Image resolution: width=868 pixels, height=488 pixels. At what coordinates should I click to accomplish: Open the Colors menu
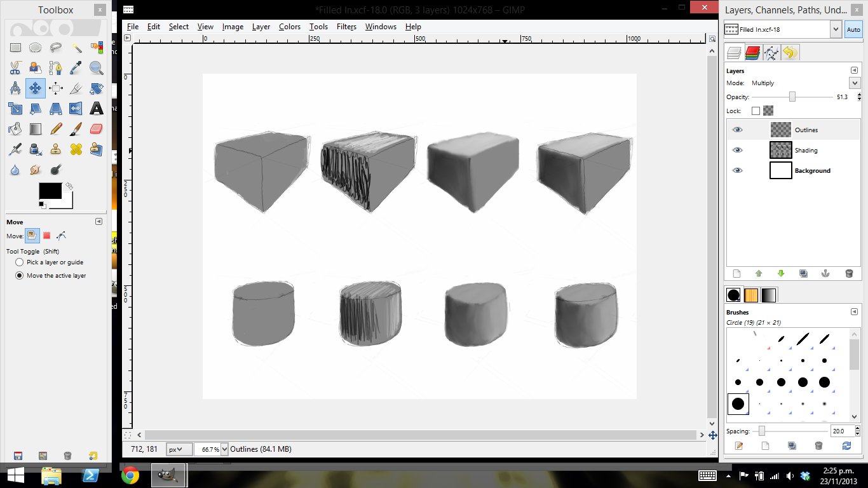[x=290, y=27]
